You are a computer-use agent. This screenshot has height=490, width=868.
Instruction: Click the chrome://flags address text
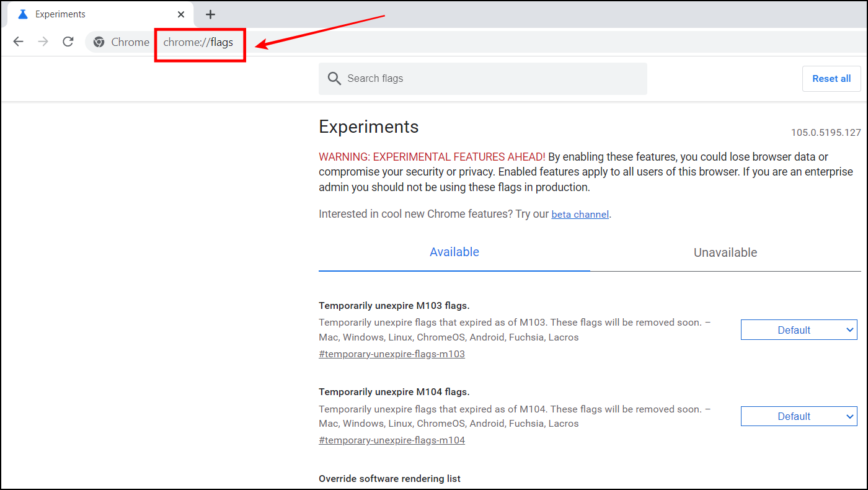198,42
